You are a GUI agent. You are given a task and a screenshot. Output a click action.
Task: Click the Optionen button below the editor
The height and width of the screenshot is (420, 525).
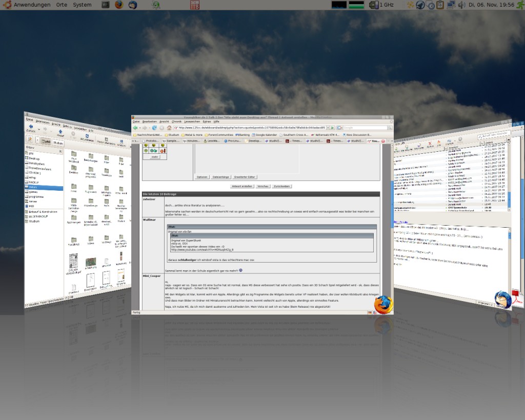point(202,177)
